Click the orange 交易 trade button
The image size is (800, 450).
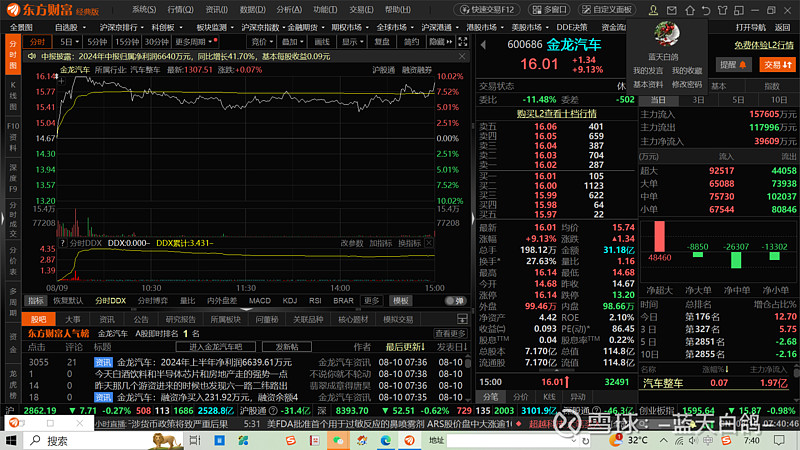click(x=778, y=64)
